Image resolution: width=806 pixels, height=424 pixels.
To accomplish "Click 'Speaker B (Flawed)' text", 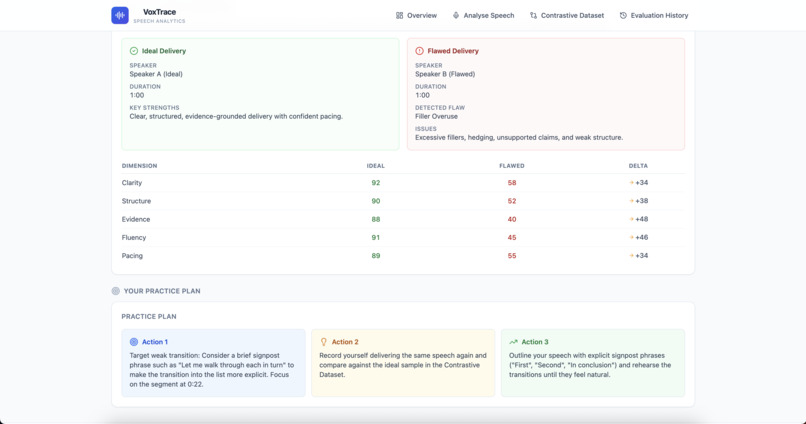I will [x=445, y=74].
